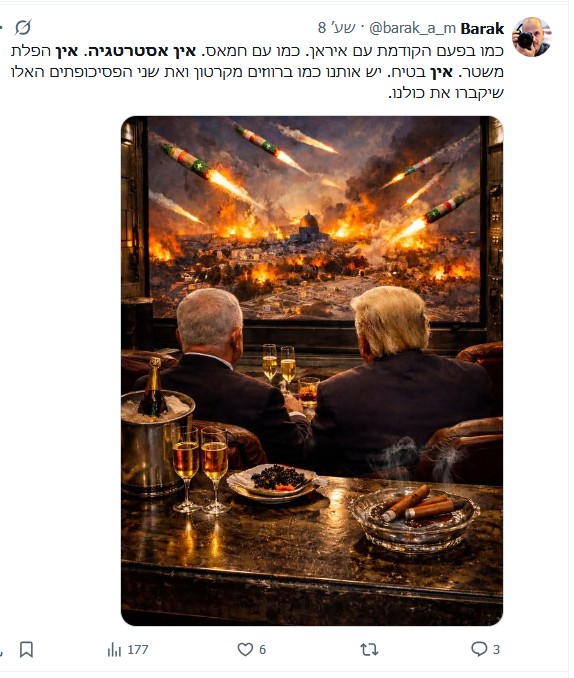Screen dimensions: 574x678
Task: Click the reply count number 3
Action: click(x=497, y=649)
